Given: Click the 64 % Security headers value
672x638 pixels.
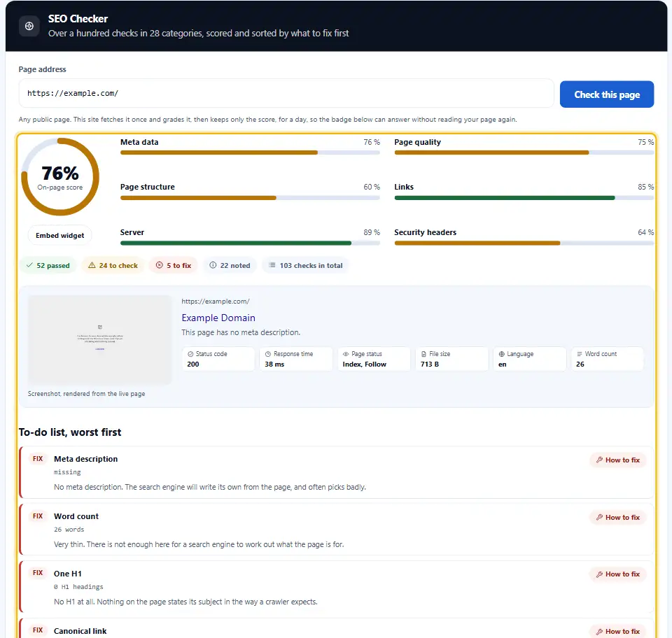Looking at the screenshot, I should pos(645,232).
